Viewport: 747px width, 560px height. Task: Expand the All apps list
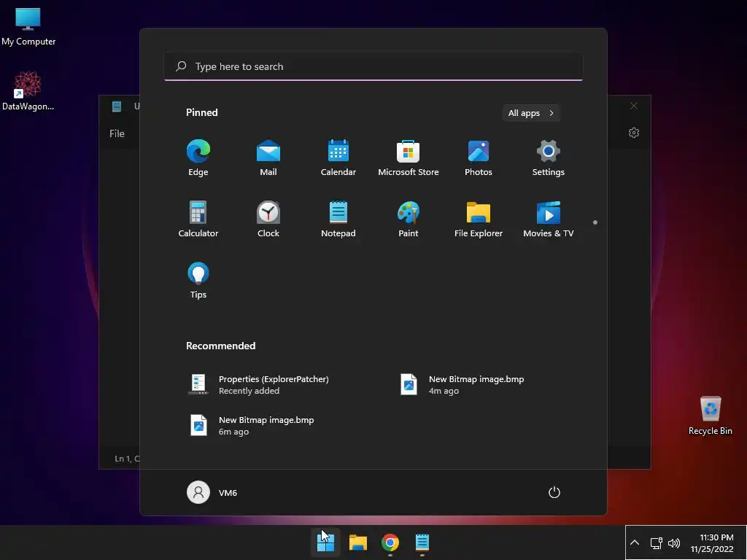[x=531, y=113]
